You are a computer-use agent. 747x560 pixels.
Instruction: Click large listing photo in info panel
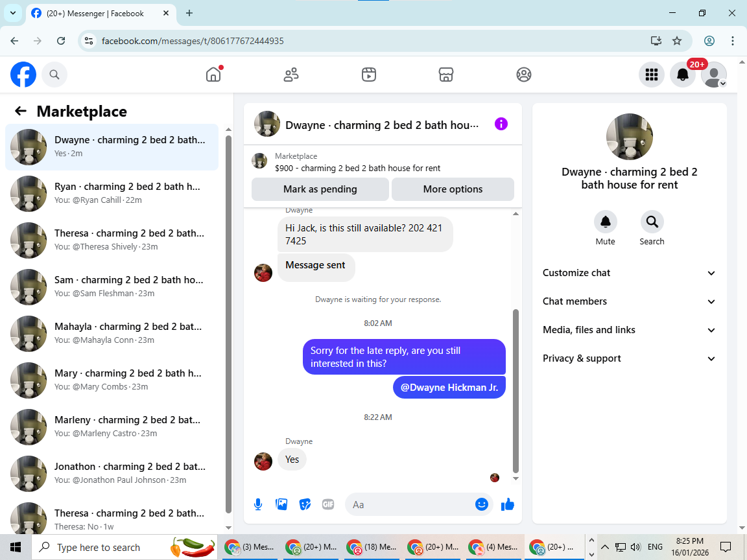point(630,137)
